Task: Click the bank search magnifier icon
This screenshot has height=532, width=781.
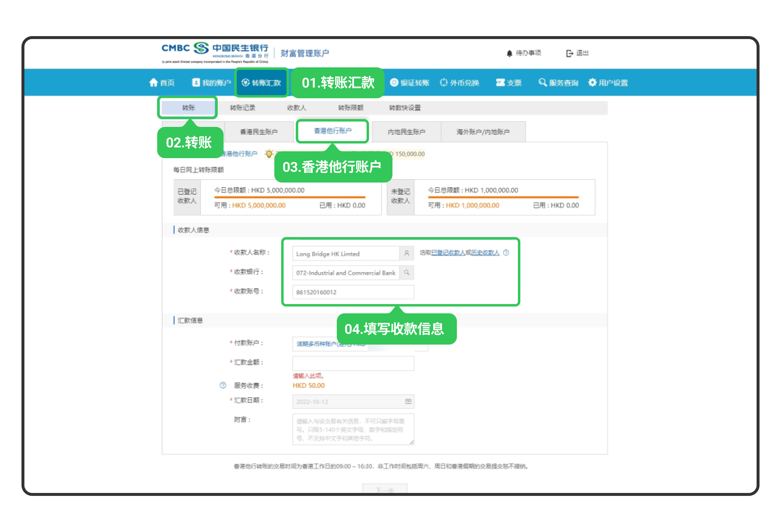Action: 407,273
